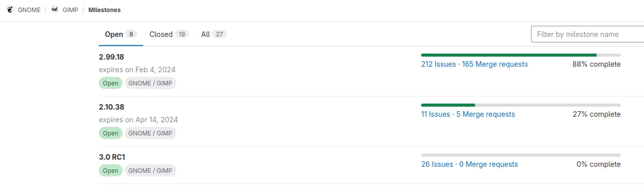Focus the Filter by milestone name field
The height and width of the screenshot is (187, 644).
[588, 34]
